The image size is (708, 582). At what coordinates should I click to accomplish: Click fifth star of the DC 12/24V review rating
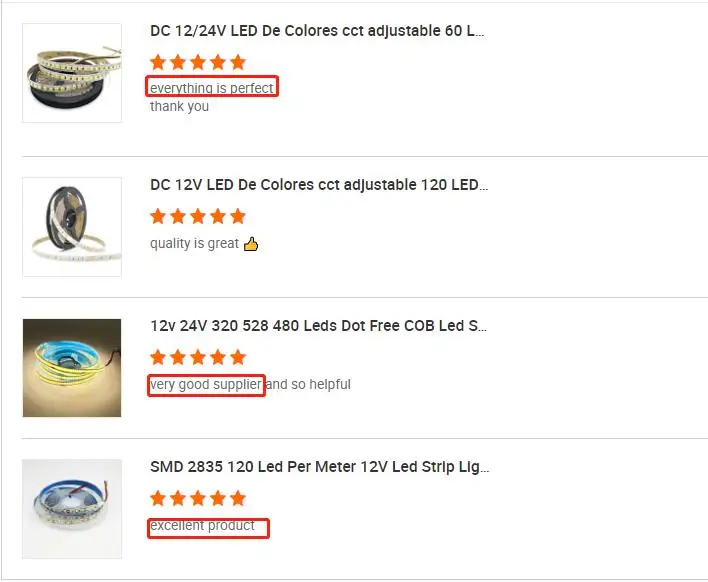[238, 62]
